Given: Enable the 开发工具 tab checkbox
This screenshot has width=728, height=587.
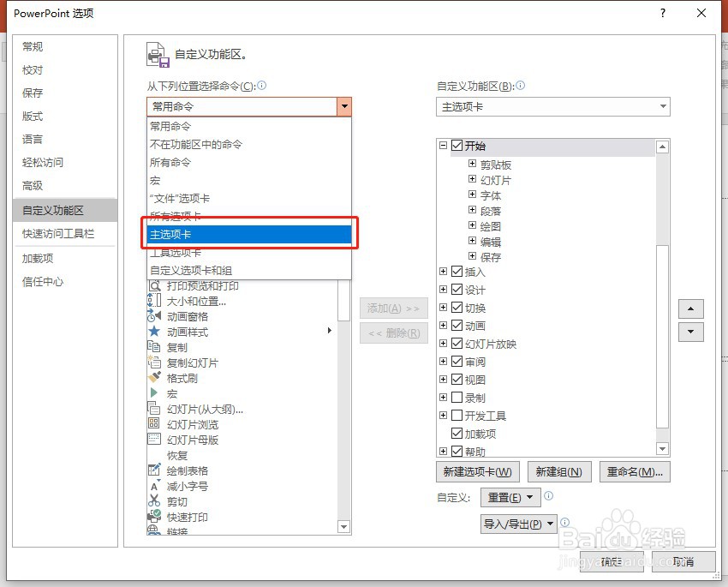Looking at the screenshot, I should click(456, 415).
